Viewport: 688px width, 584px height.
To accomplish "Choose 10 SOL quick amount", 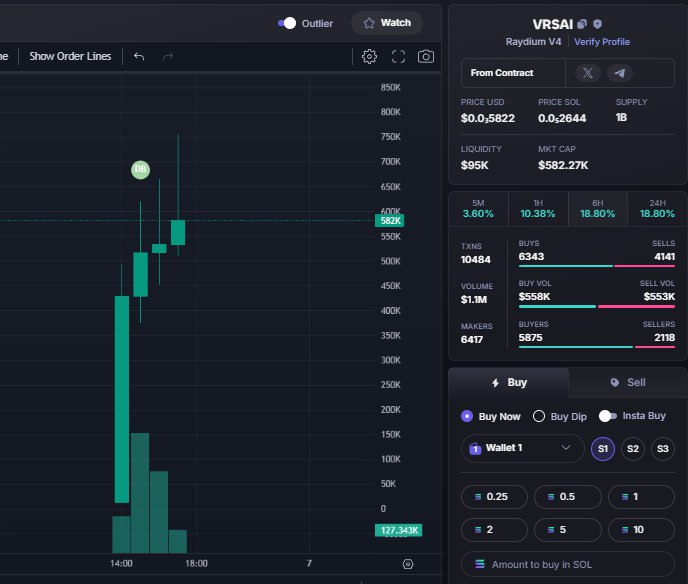I will tap(641, 530).
